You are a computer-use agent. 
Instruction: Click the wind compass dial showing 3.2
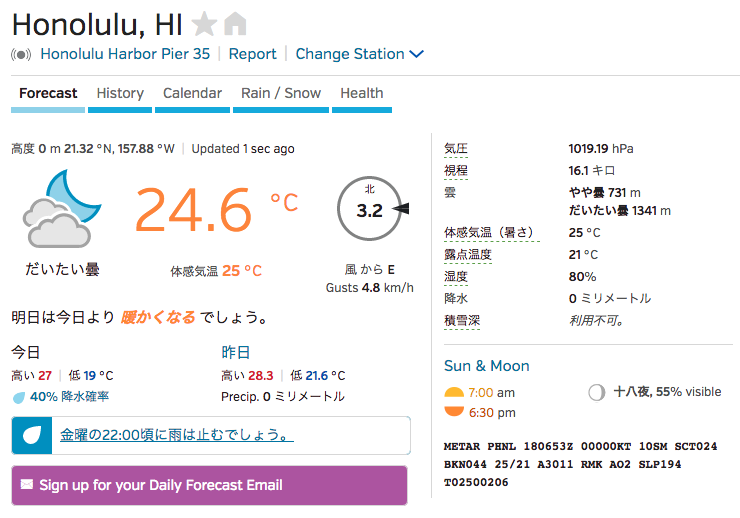372,209
